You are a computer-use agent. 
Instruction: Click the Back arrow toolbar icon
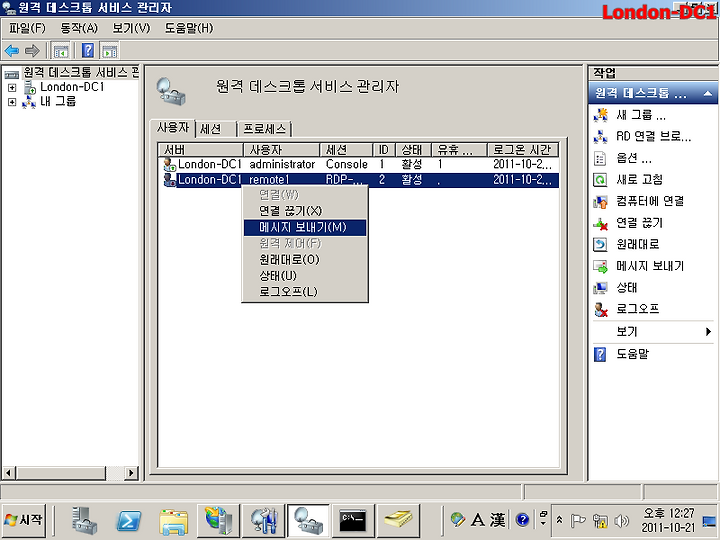click(11, 51)
